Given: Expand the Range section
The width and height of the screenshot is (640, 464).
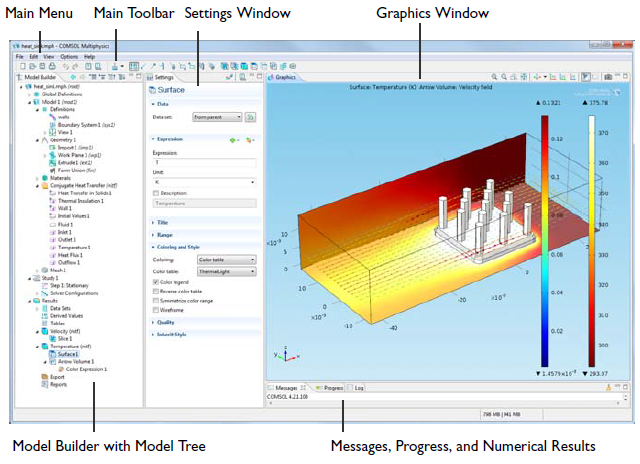Looking at the screenshot, I should 164,235.
